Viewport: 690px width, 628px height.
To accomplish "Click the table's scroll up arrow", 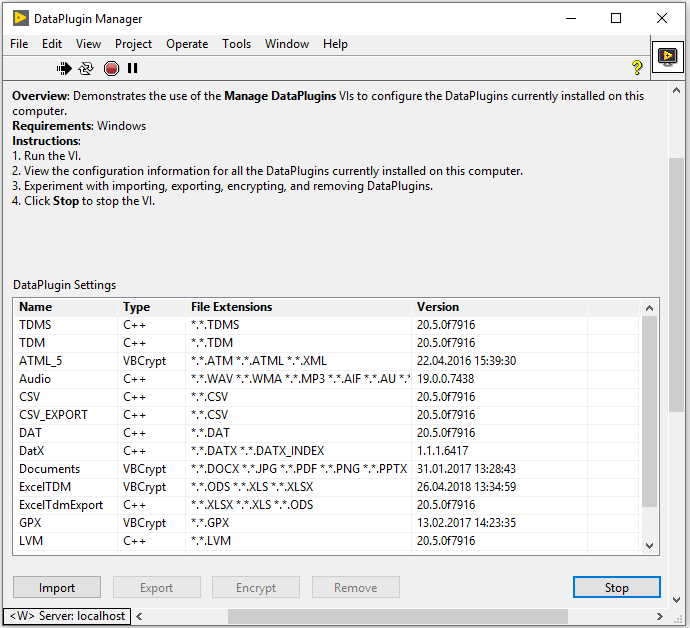I will click(x=649, y=308).
